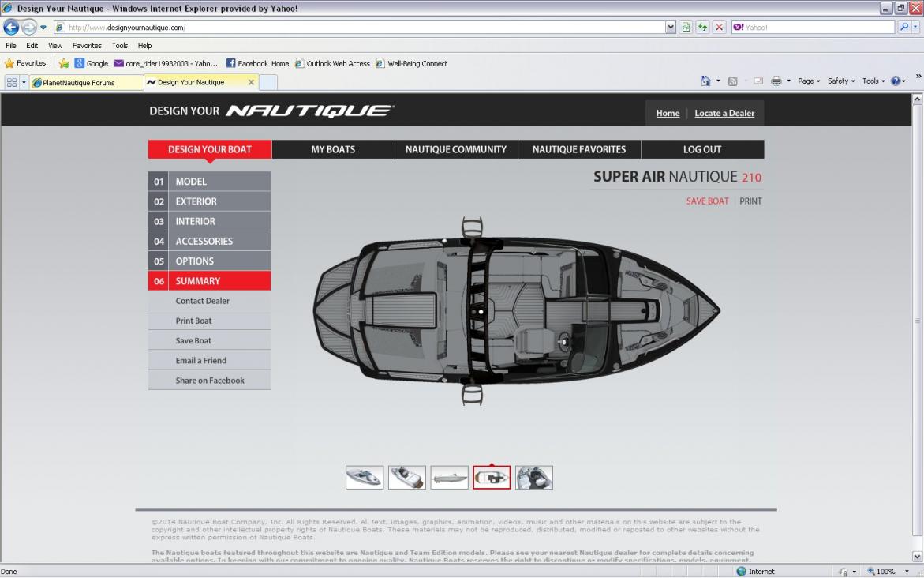The height and width of the screenshot is (578, 924).
Task: Go to step 04 Accessories
Action: [x=210, y=241]
